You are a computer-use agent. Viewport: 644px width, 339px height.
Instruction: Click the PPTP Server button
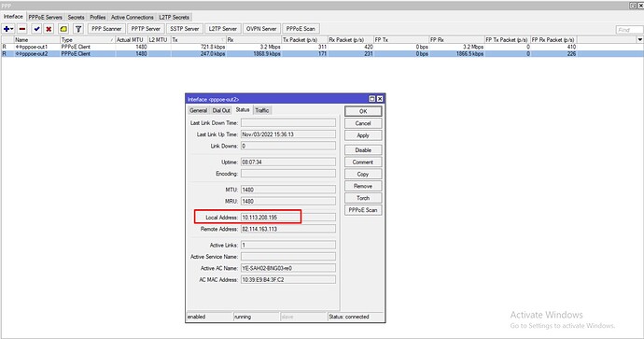146,29
